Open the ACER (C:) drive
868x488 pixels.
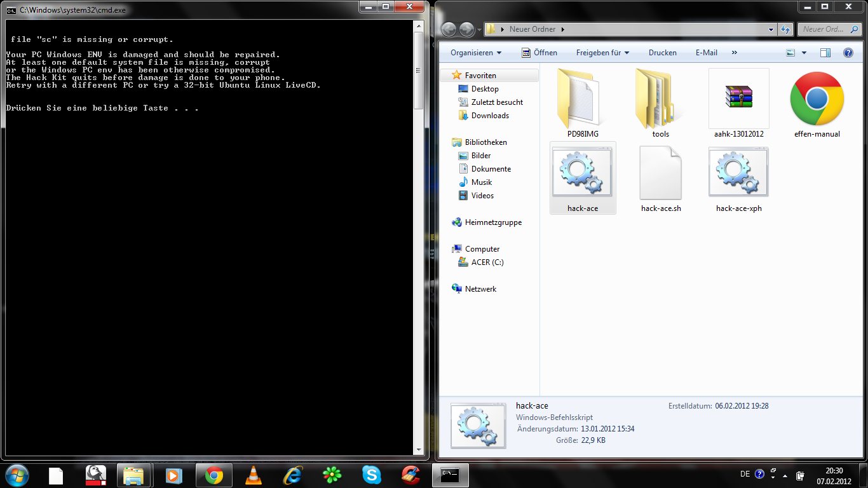[487, 262]
